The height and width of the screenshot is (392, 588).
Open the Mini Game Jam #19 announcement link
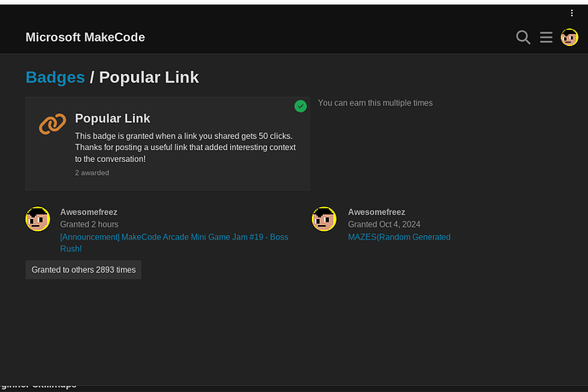174,243
